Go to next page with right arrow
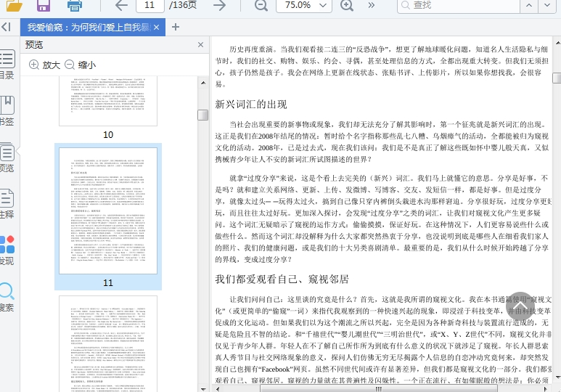 click(x=218, y=5)
